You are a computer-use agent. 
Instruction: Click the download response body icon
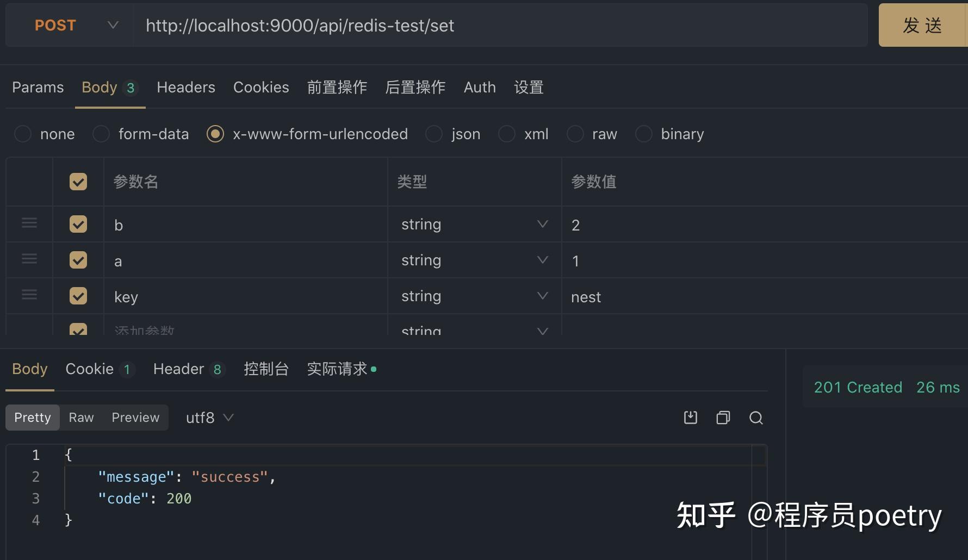click(x=690, y=418)
